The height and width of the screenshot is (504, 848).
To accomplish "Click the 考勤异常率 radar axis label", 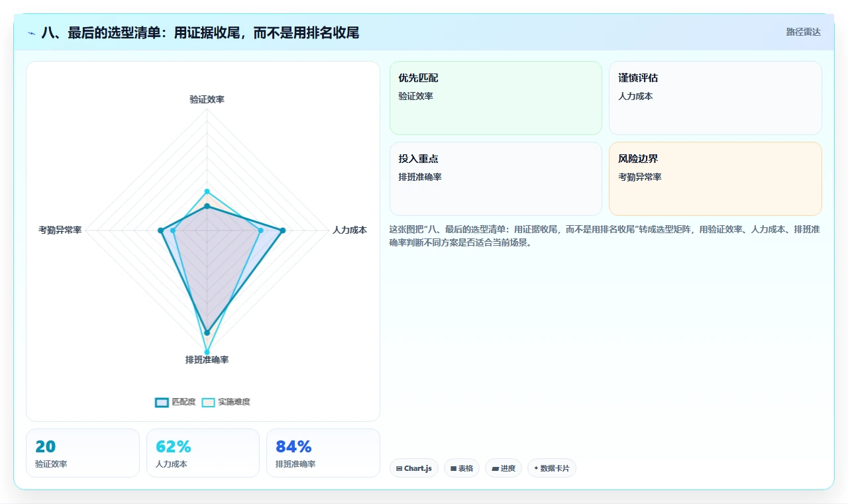I will [60, 230].
